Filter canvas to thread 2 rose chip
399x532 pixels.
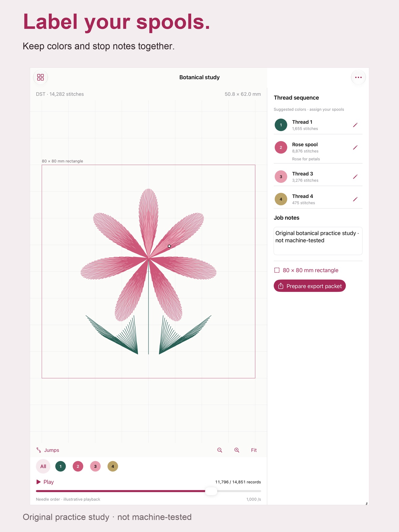(78, 466)
